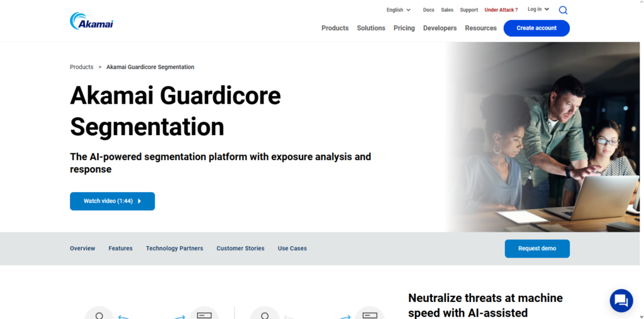Click the Sales link
This screenshot has width=644, height=319.
tap(447, 10)
